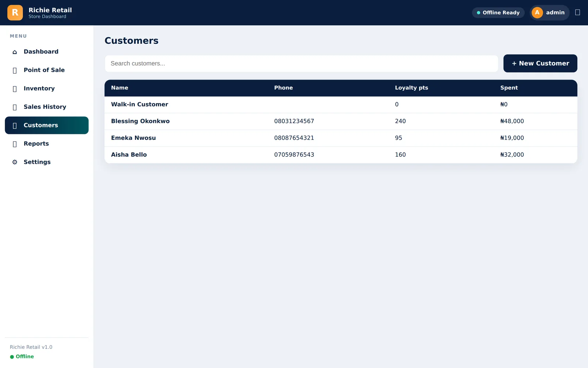Click phone number 07059876543
The height and width of the screenshot is (368, 588).
coord(294,155)
